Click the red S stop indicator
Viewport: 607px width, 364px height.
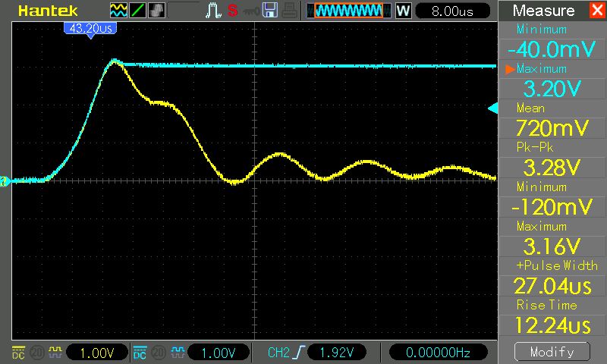[232, 11]
